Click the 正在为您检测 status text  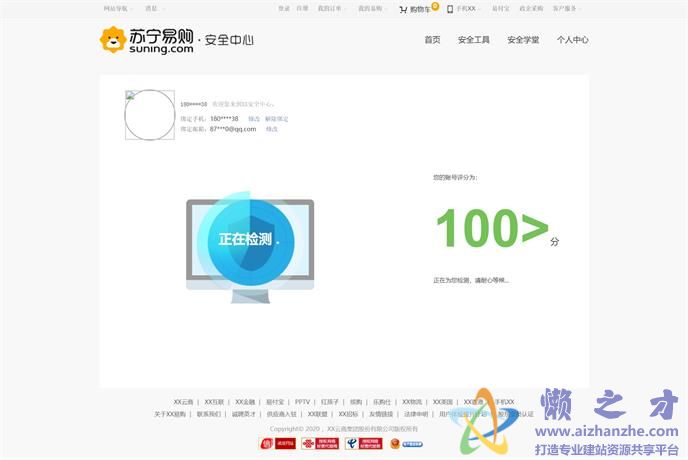pyautogui.click(x=471, y=280)
